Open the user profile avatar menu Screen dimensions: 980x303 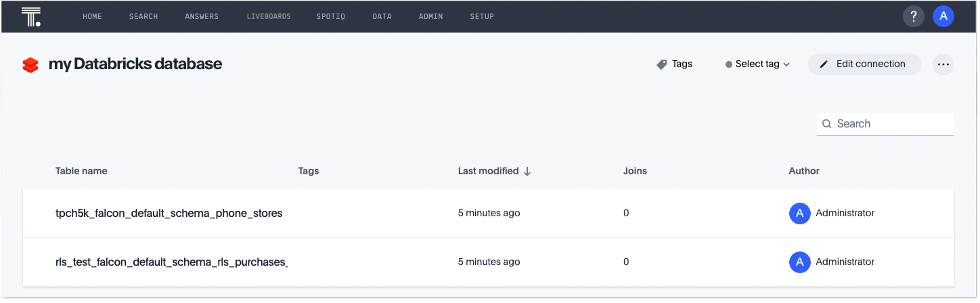[943, 17]
